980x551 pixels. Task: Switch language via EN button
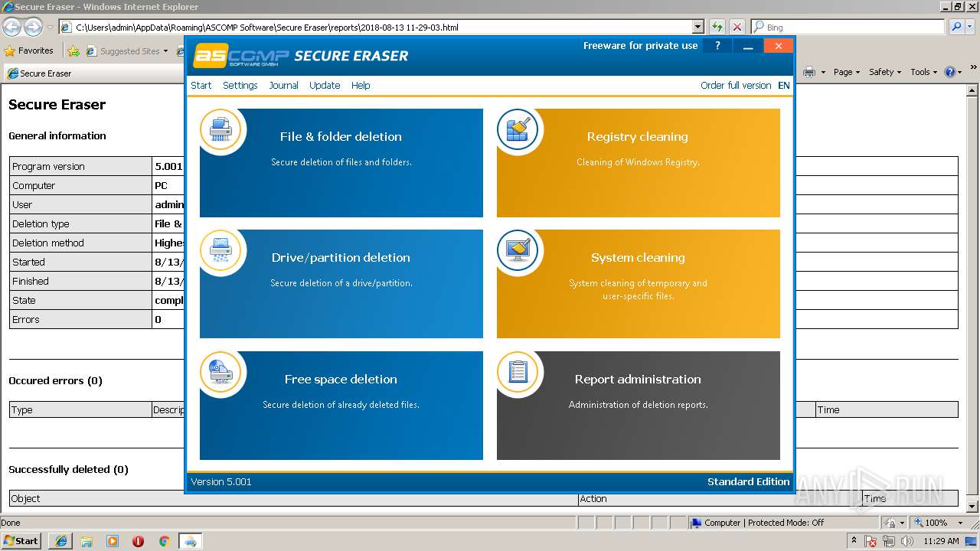[x=784, y=86]
